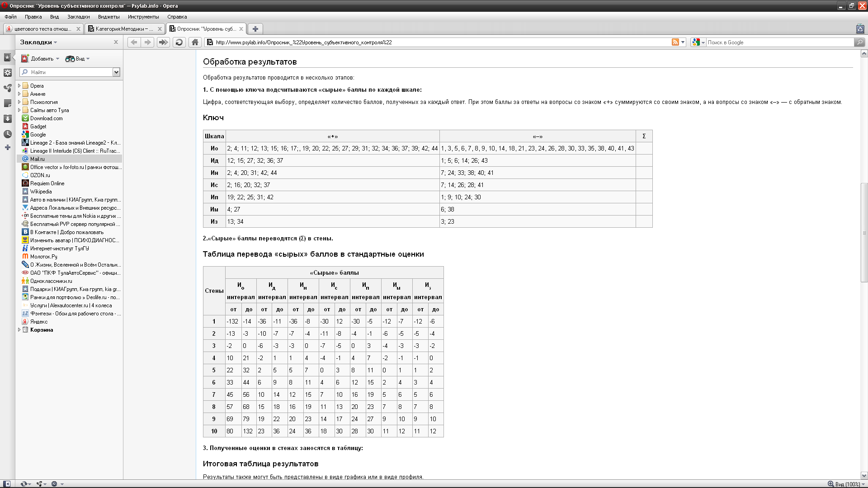This screenshot has height=488, width=868.
Task: Click the scrollbar down arrow of page
Action: (864, 475)
